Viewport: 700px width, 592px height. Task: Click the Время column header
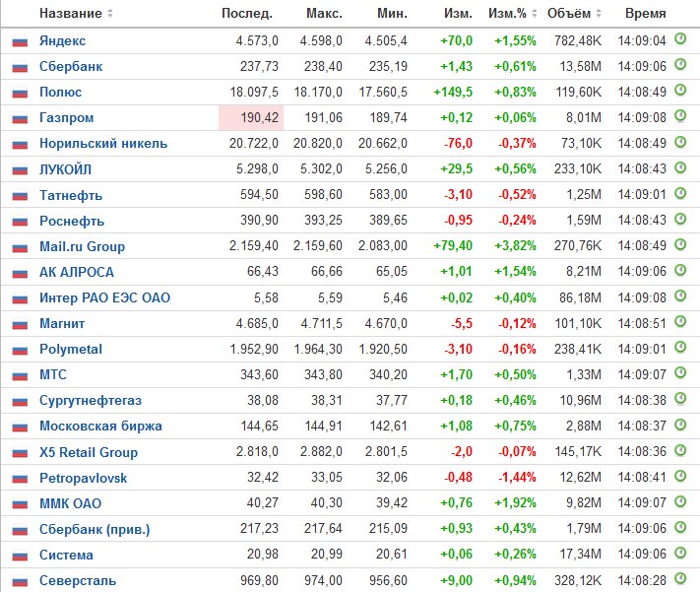646,14
